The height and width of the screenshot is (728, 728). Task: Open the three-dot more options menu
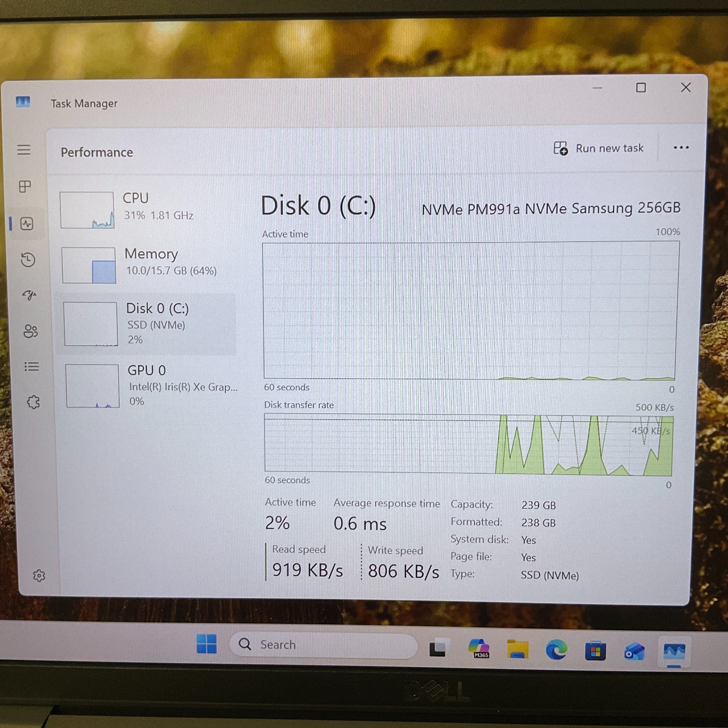(x=681, y=147)
